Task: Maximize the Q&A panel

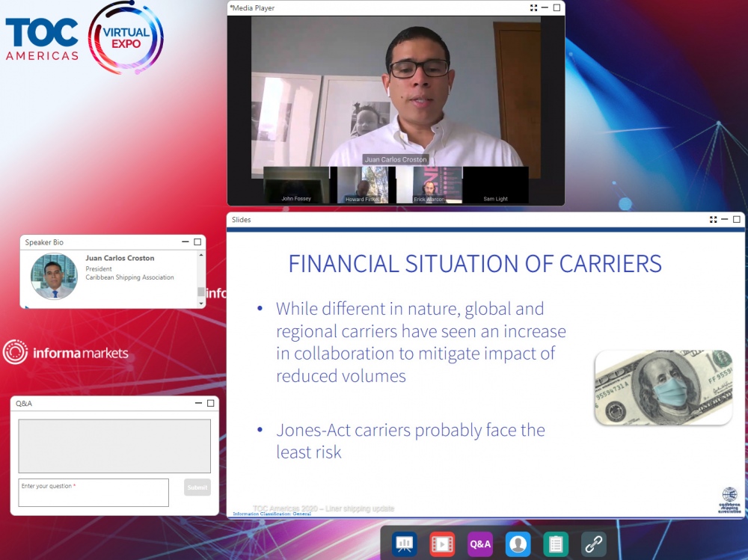Action: click(x=211, y=404)
